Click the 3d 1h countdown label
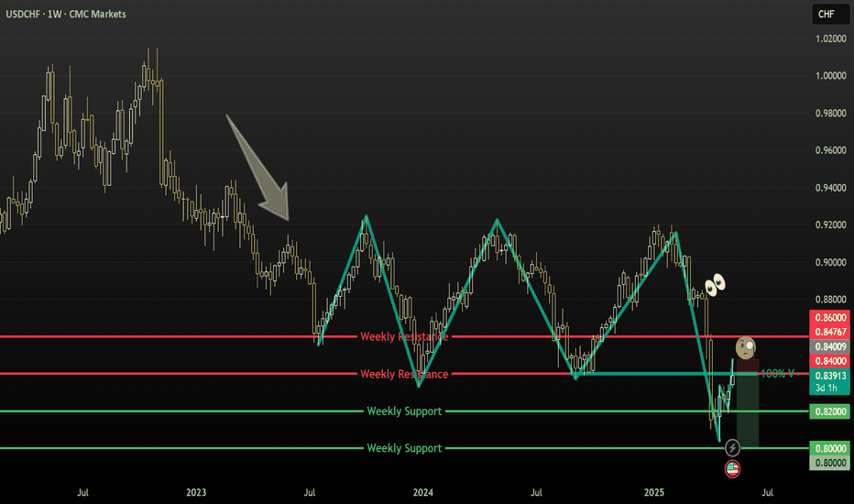 pos(827,388)
